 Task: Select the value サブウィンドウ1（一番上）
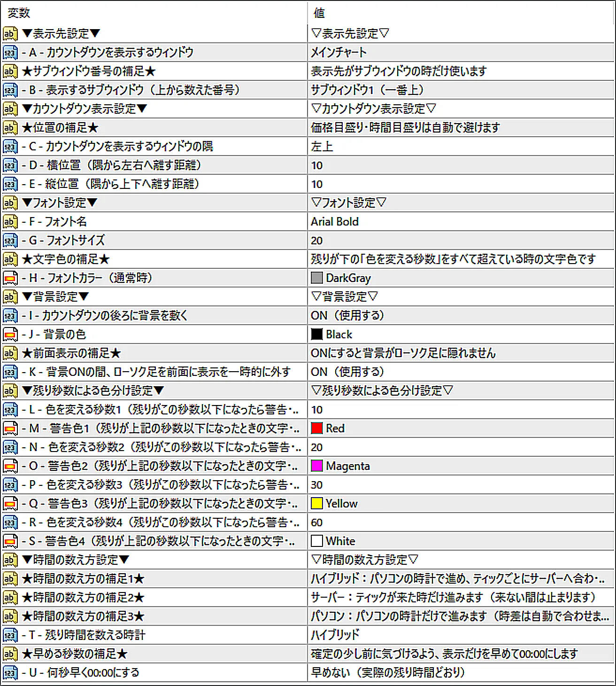tap(368, 90)
